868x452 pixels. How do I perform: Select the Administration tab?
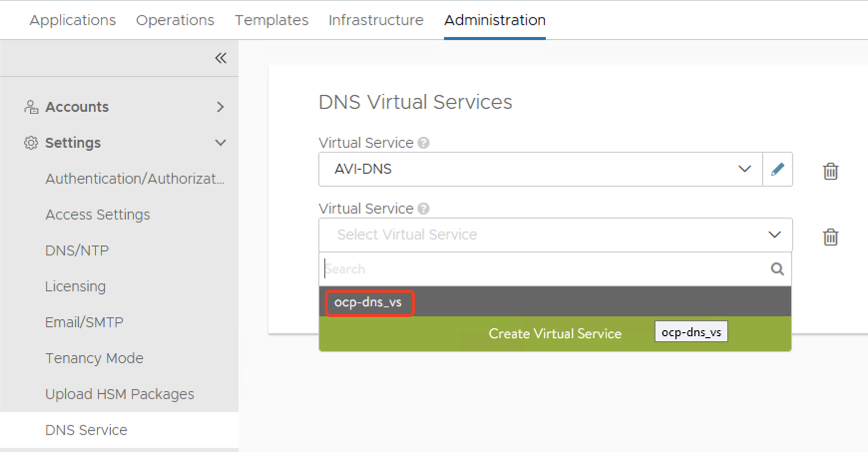pyautogui.click(x=495, y=20)
